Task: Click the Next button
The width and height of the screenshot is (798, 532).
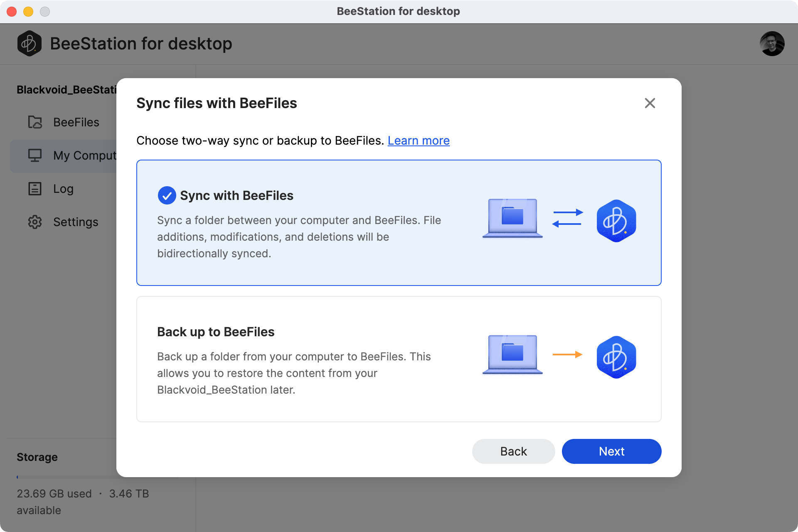Action: pyautogui.click(x=611, y=451)
